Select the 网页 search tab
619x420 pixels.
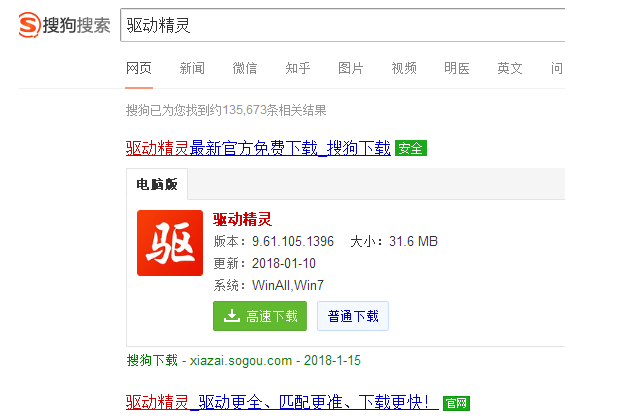tap(139, 68)
